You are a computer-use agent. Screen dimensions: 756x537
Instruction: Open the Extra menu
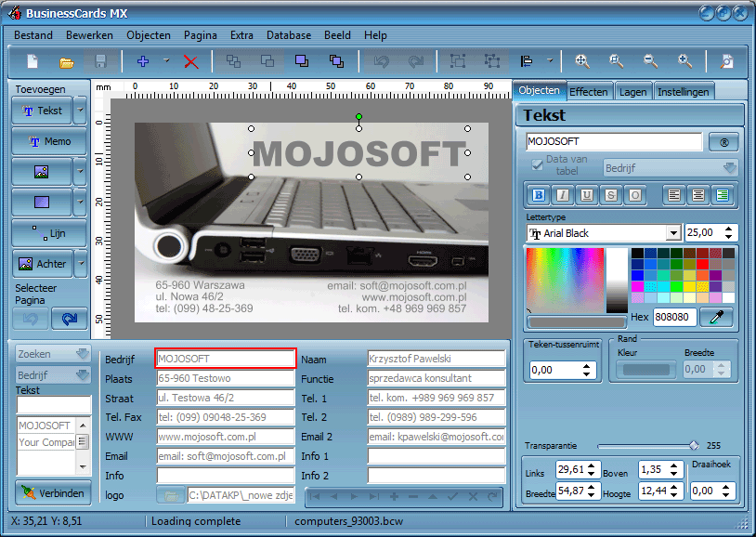pyautogui.click(x=241, y=35)
